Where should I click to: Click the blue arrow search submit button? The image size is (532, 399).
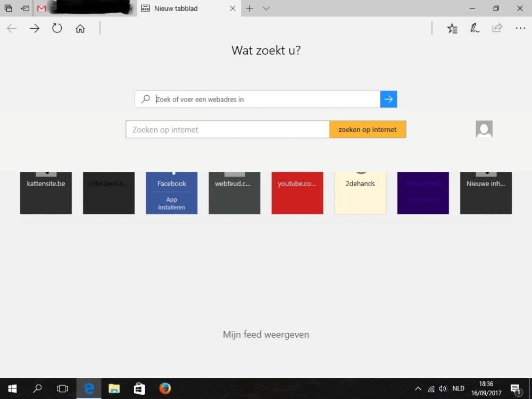(x=388, y=99)
